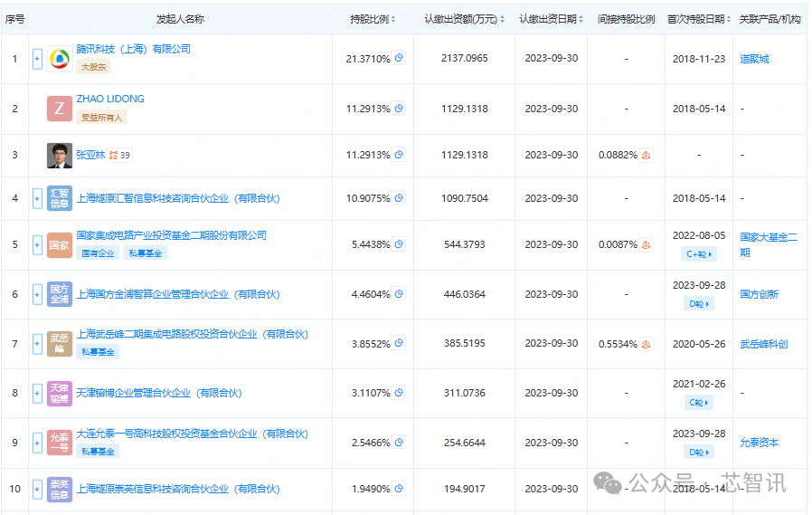The height and width of the screenshot is (515, 812).
Task: Click the relation count badge 39 next to 张亚林
Action: pos(120,155)
